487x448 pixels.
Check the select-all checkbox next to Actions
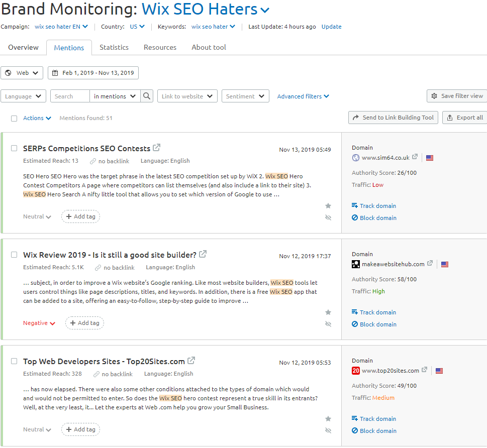(x=14, y=118)
